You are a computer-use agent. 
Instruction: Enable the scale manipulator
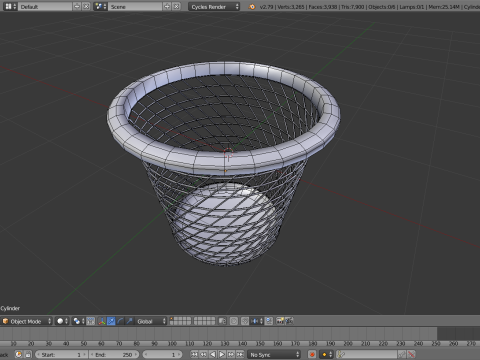pyautogui.click(x=129, y=321)
